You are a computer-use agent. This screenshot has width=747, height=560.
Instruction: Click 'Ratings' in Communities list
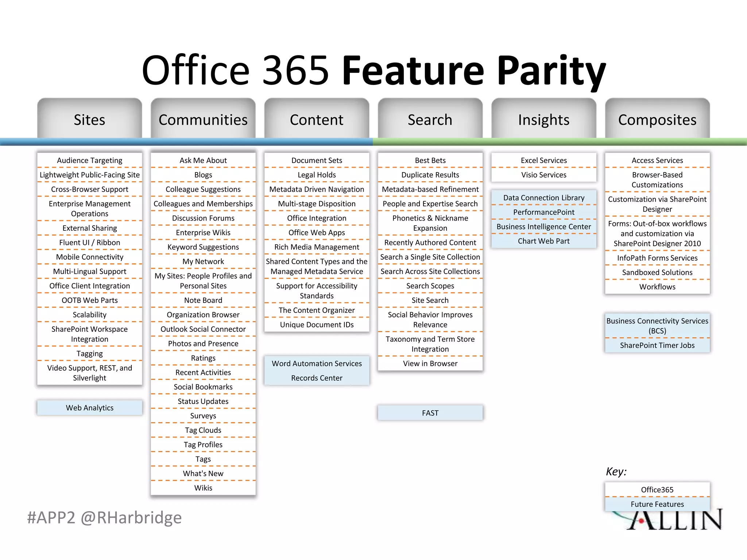click(203, 358)
